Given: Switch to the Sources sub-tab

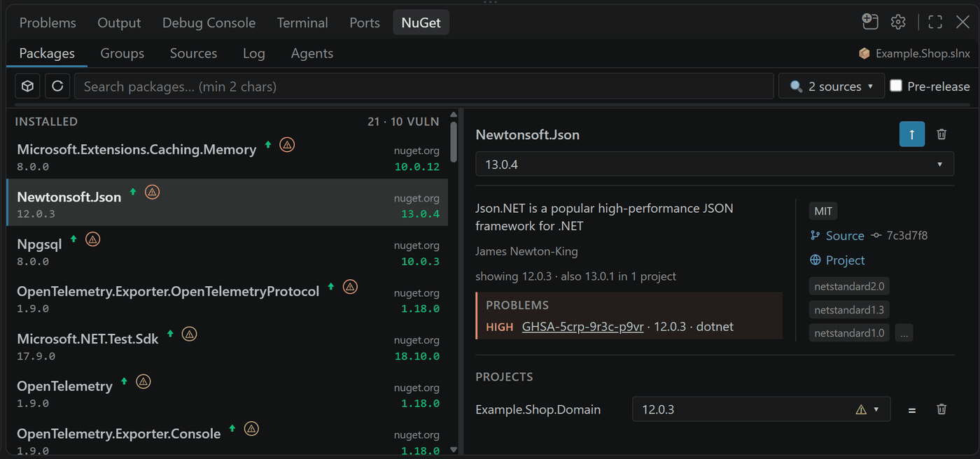Looking at the screenshot, I should point(193,53).
